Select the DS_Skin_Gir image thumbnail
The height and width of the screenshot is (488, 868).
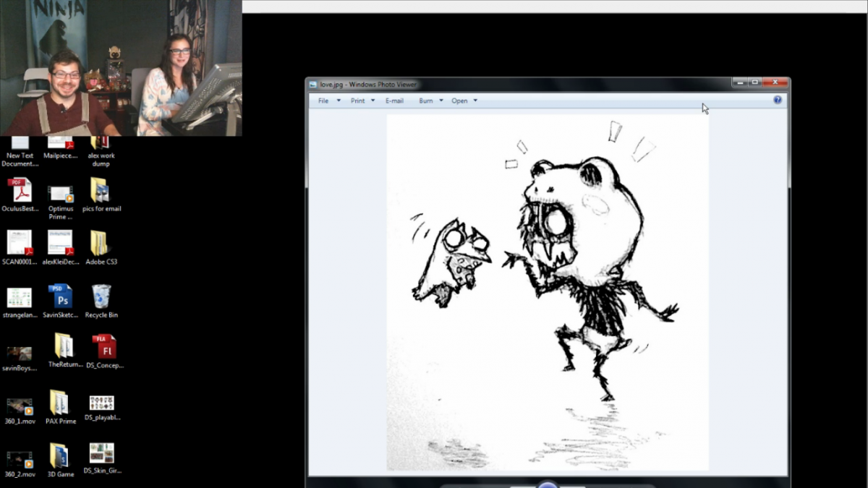[x=101, y=453]
